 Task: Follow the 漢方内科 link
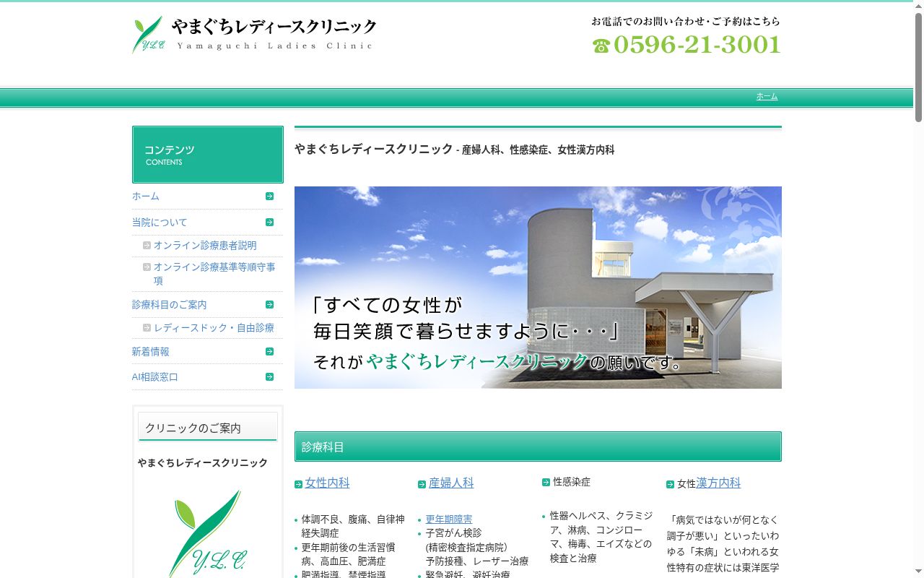coord(719,483)
